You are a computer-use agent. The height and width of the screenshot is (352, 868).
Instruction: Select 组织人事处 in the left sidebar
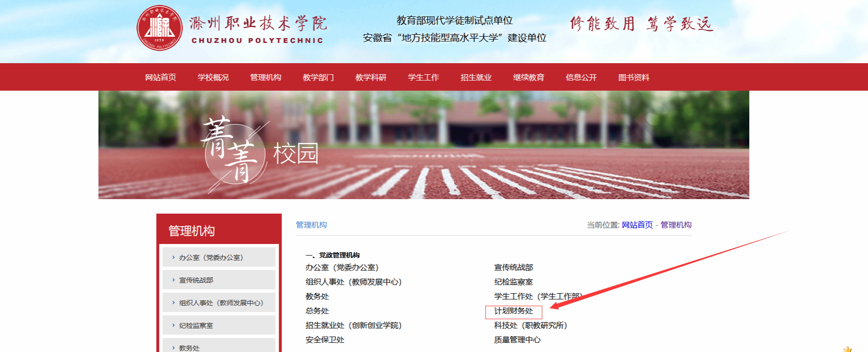221,303
